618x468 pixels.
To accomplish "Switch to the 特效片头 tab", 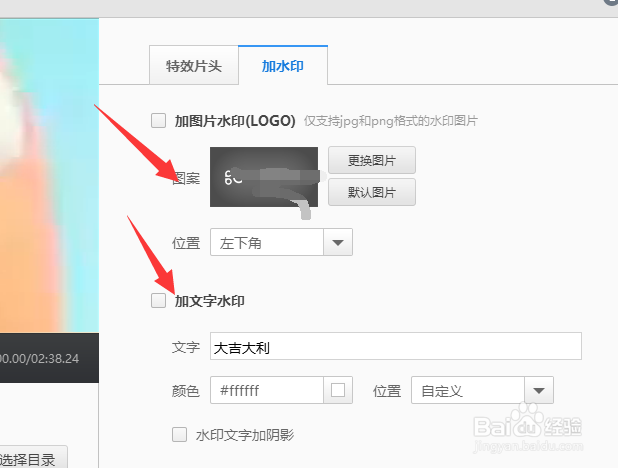I will [x=194, y=65].
